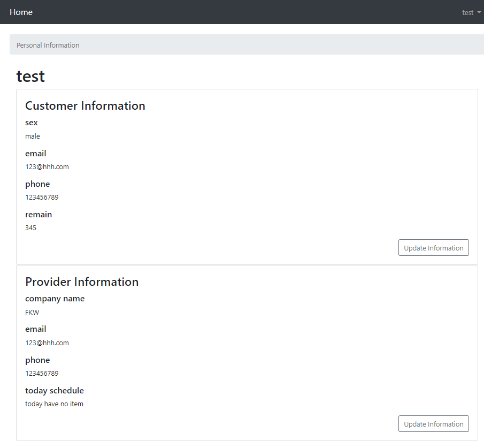Click the Customer Information heading
The image size is (484, 448).
click(85, 106)
